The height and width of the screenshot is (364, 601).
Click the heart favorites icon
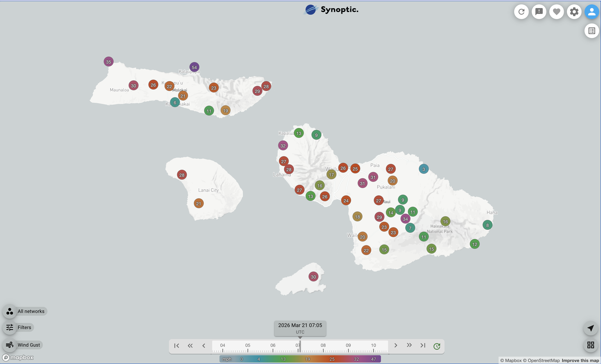pos(556,12)
